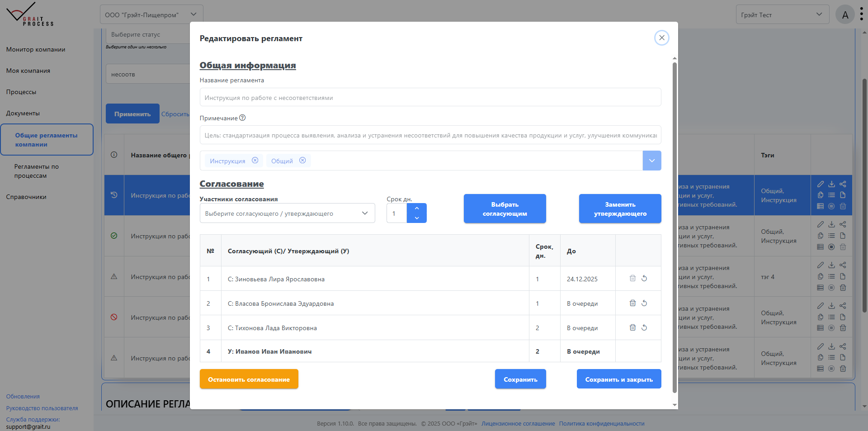This screenshot has height=431, width=868.
Task: Delete approver Власова Бронислава from the list
Action: click(x=632, y=303)
